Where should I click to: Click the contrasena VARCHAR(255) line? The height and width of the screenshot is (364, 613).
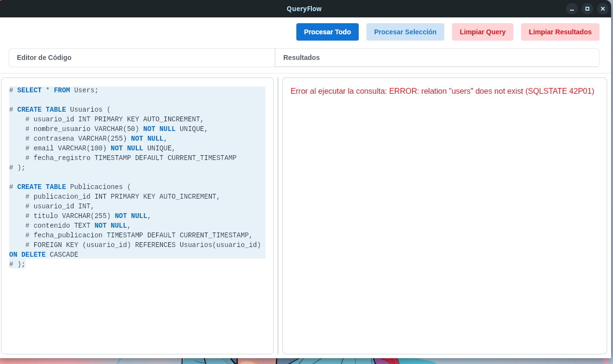pyautogui.click(x=96, y=139)
